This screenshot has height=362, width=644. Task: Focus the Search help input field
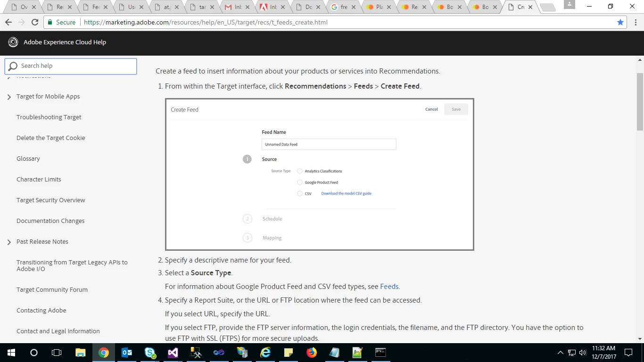coord(71,66)
